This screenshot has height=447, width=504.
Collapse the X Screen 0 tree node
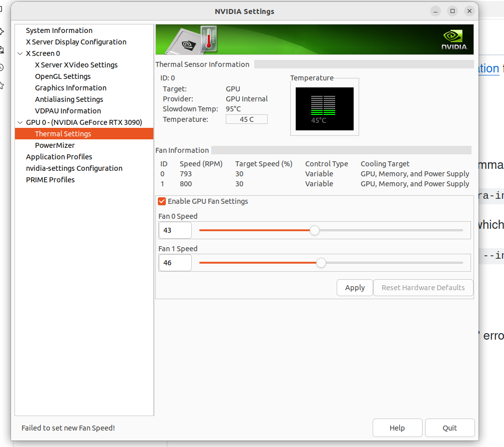point(20,53)
